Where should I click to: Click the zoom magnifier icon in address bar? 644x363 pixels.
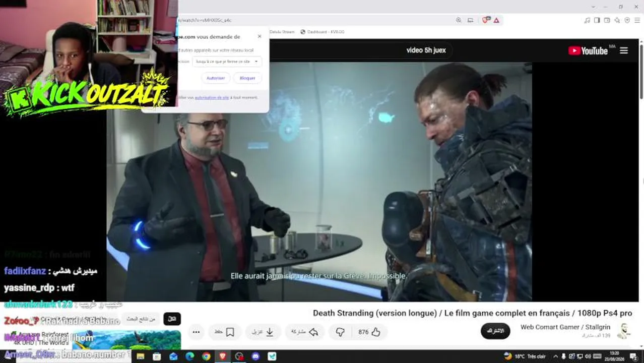pyautogui.click(x=459, y=20)
